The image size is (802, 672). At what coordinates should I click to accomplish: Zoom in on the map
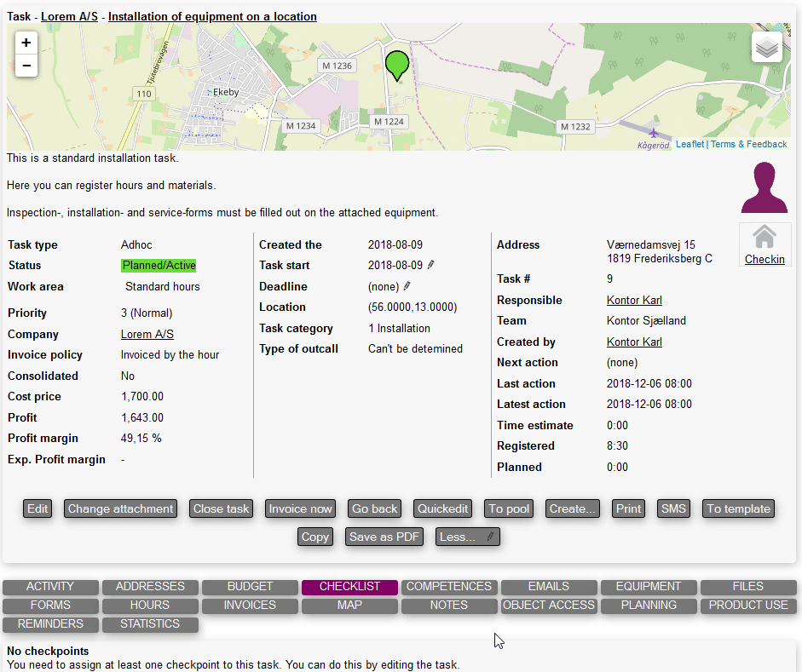pos(26,43)
